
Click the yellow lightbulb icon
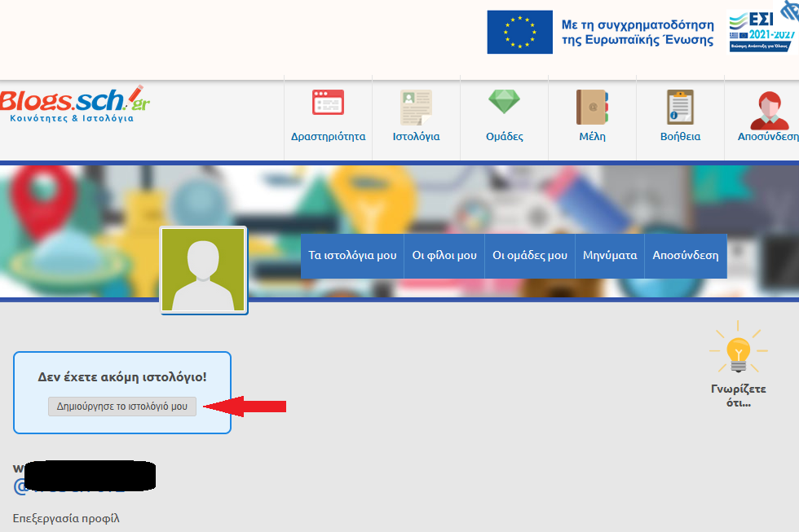point(738,351)
